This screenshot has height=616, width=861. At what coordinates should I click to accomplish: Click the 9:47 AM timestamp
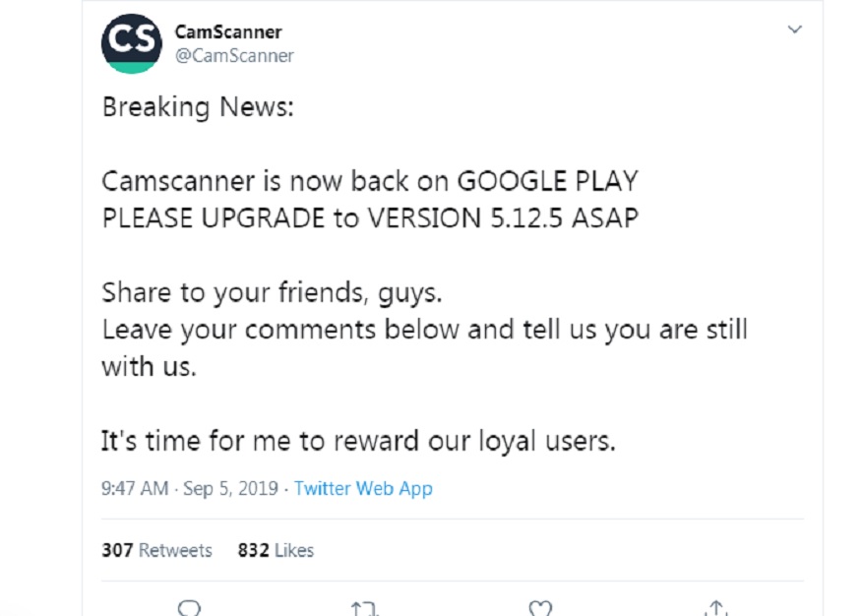[x=135, y=488]
